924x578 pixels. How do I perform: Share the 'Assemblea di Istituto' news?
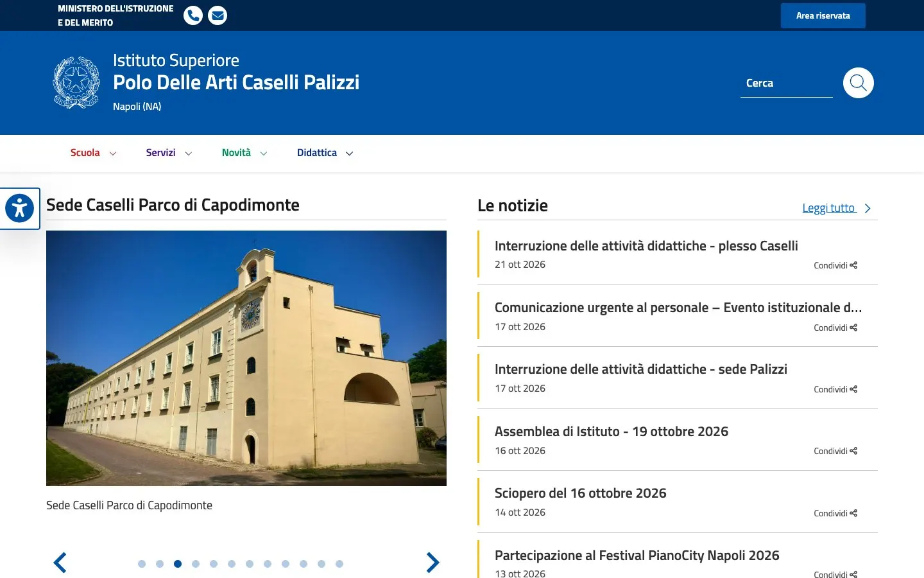[835, 451]
